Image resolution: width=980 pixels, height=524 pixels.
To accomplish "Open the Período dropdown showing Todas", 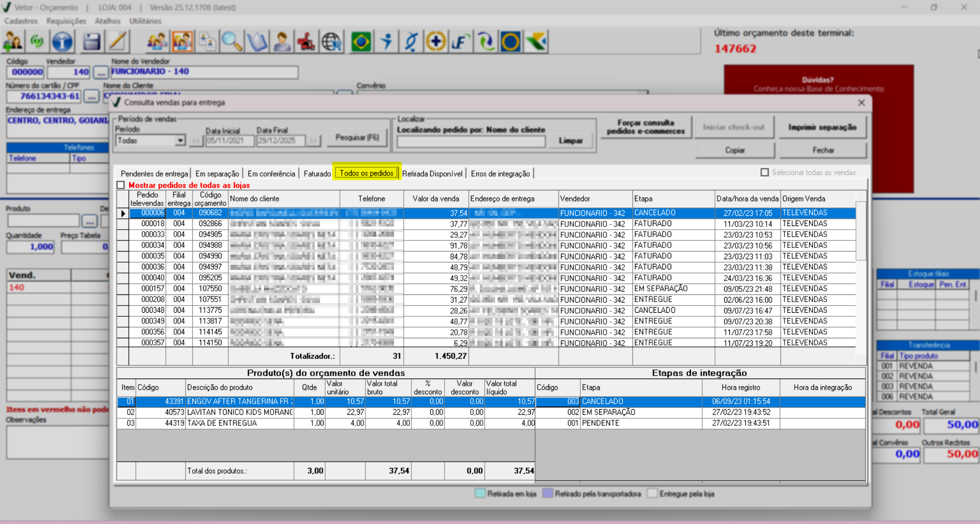I will tap(180, 140).
